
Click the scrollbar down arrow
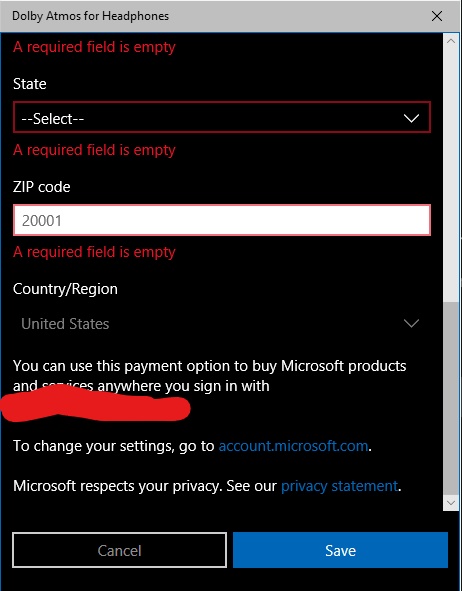pos(451,502)
